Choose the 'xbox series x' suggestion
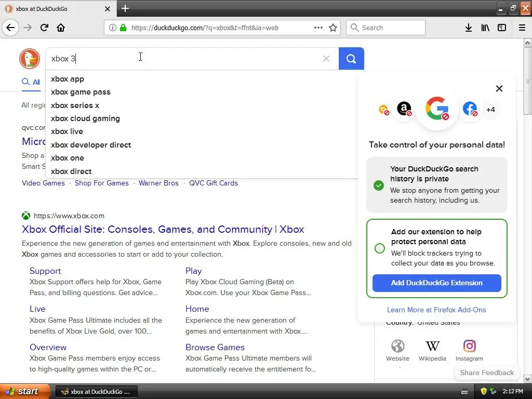532x399 pixels. click(x=75, y=105)
